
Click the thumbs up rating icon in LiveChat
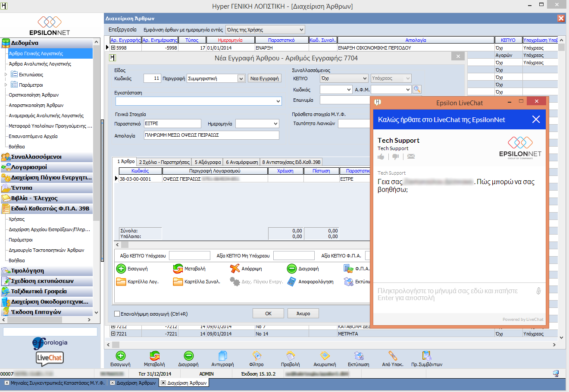point(381,157)
